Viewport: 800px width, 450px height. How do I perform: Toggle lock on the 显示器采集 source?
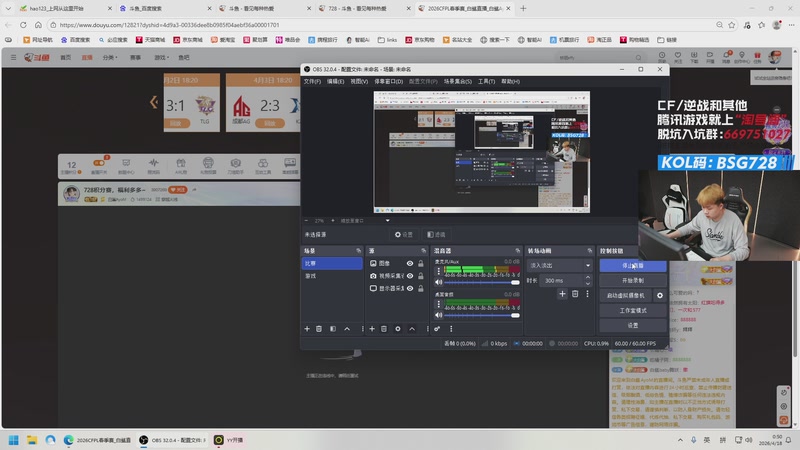pyautogui.click(x=421, y=289)
